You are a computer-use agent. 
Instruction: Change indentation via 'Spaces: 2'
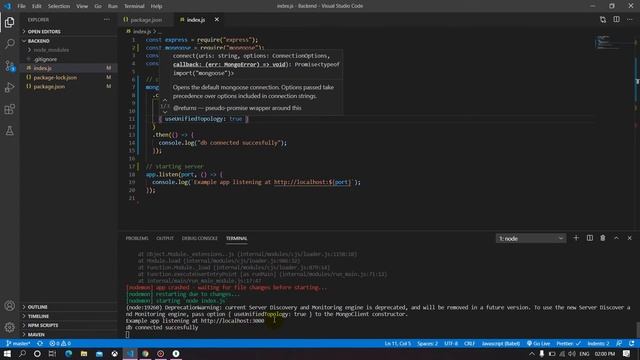[427, 343]
